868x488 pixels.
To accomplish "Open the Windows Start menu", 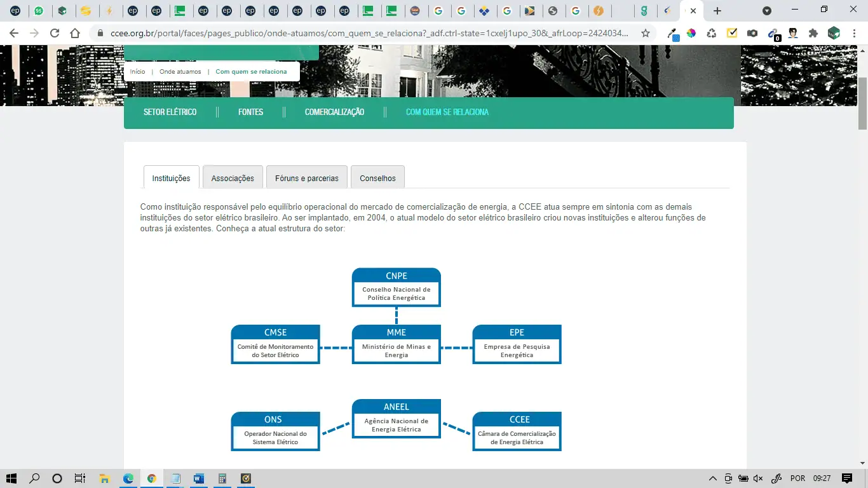I will (11, 478).
